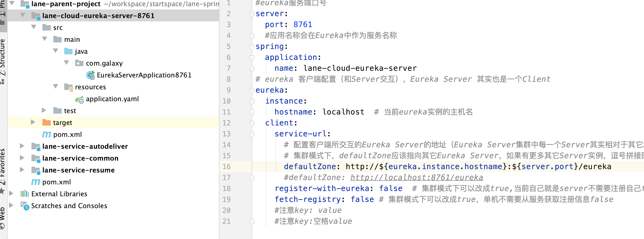Click the defaultZone key on line 16
This screenshot has height=239, width=644.
point(310,167)
